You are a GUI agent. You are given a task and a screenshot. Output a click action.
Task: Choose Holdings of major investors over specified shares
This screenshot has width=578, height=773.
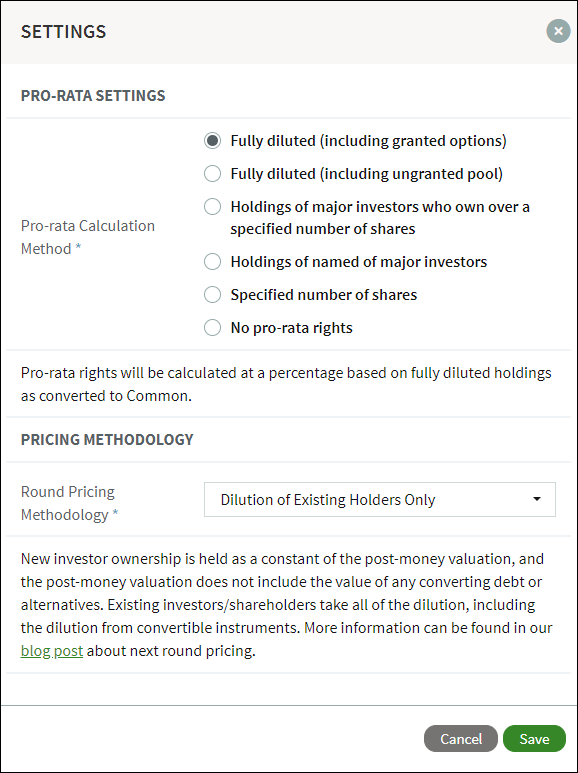click(x=213, y=207)
